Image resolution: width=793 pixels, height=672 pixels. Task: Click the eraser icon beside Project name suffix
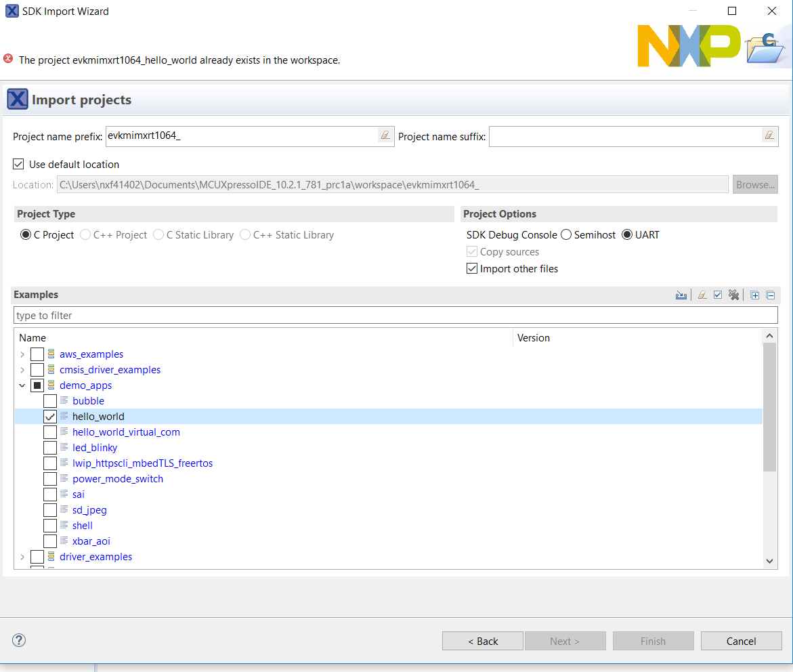pyautogui.click(x=769, y=135)
